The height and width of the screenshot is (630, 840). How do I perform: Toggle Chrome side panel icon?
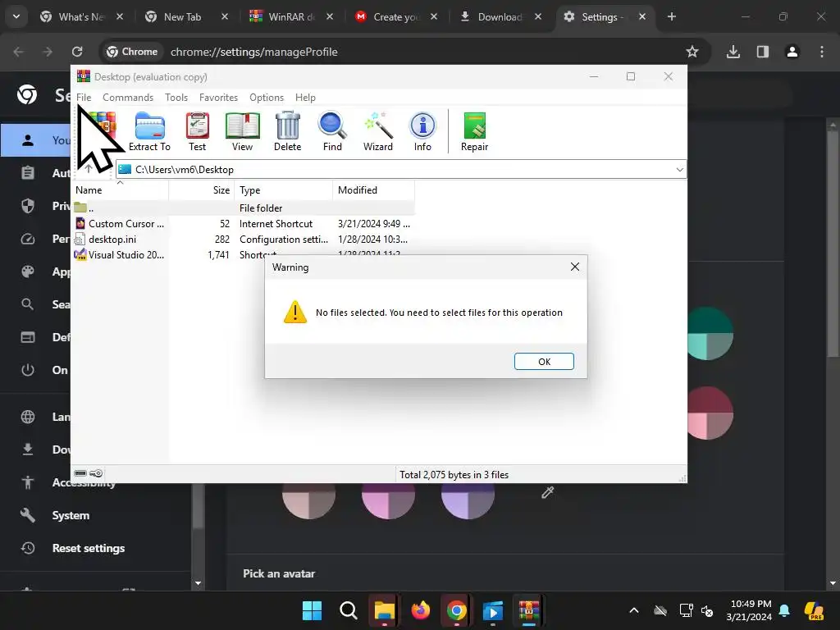(763, 52)
